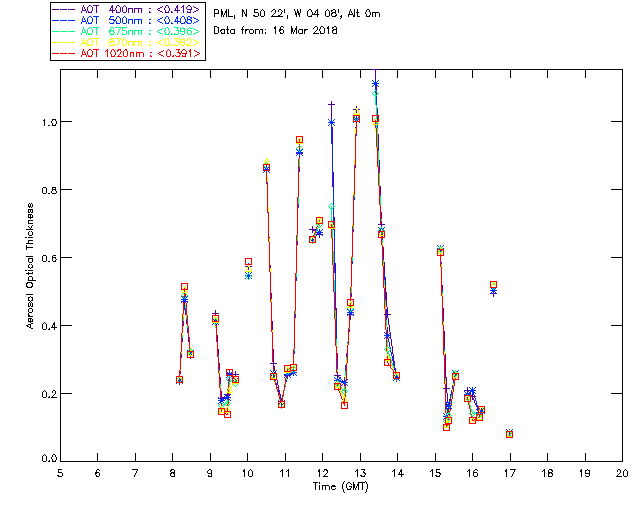Screen dimensions: 640x512
Task: Click the y-axis tick label 0.0
Action: [45, 461]
